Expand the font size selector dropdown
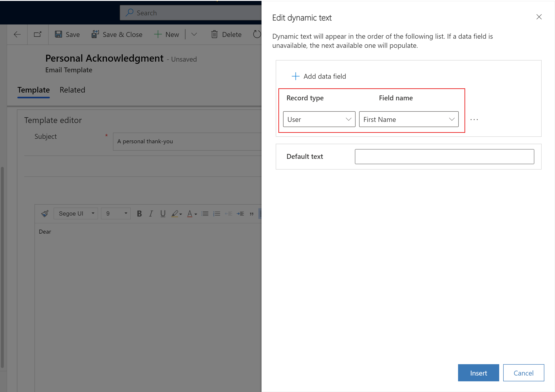The width and height of the screenshot is (555, 392). pos(126,213)
